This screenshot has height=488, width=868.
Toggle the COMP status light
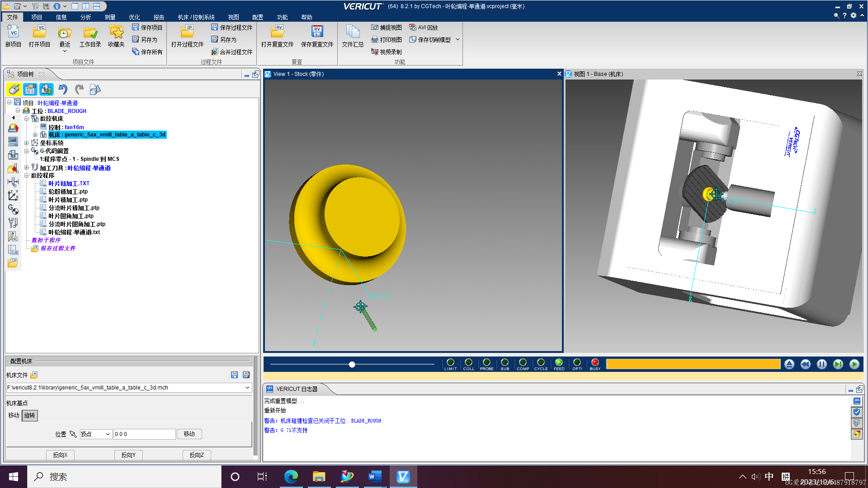(x=523, y=362)
